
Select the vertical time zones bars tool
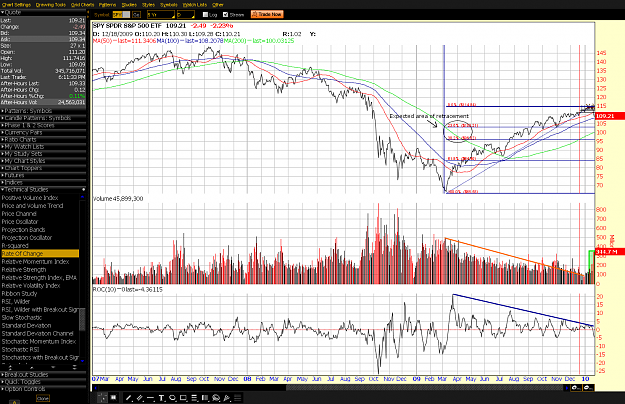pos(205,398)
